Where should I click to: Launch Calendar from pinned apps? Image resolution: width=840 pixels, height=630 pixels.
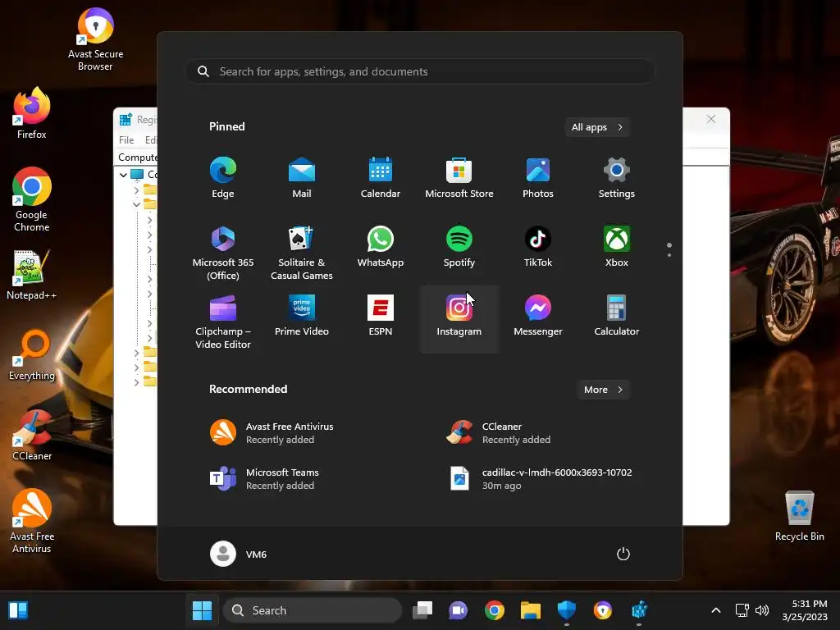pyautogui.click(x=381, y=178)
